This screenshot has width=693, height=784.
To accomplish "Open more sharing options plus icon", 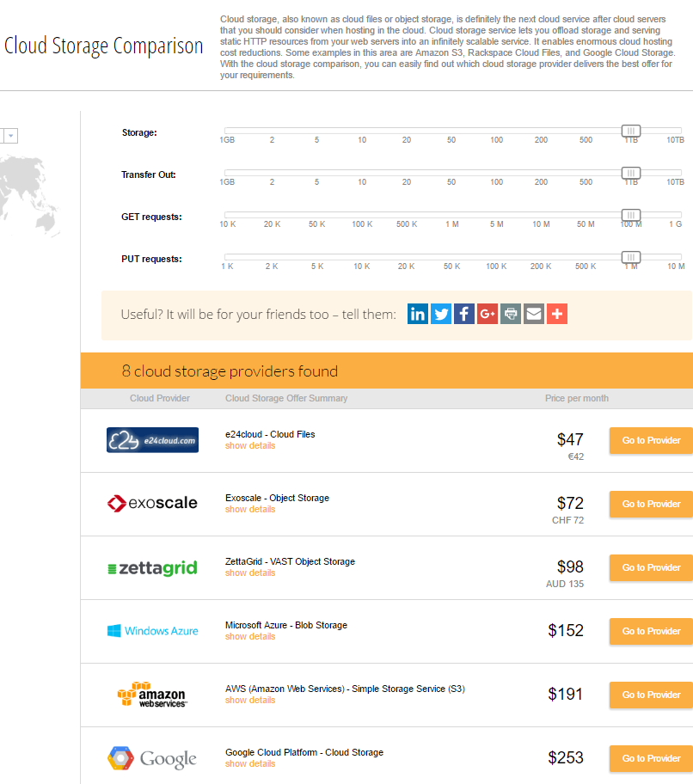I will pos(557,314).
